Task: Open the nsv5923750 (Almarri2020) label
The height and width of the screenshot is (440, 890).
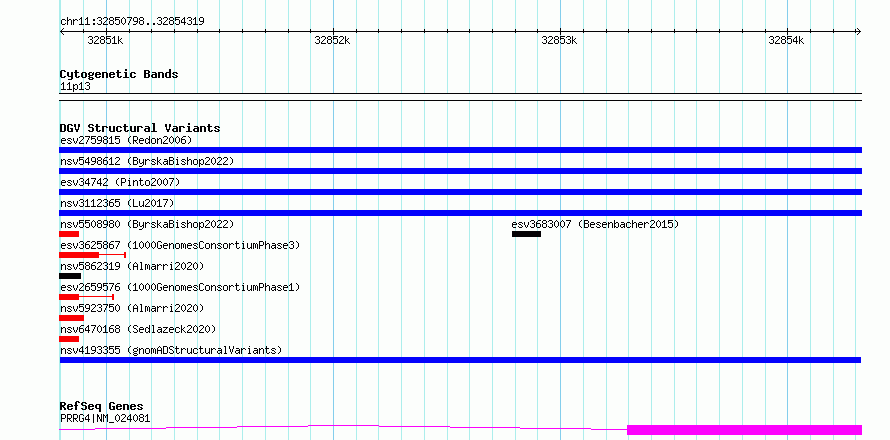Action: 132,308
